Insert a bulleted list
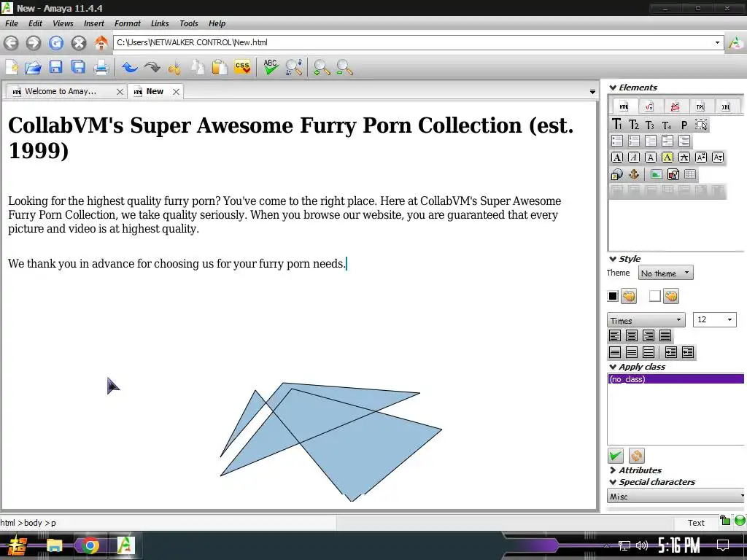The width and height of the screenshot is (747, 560). tap(617, 141)
